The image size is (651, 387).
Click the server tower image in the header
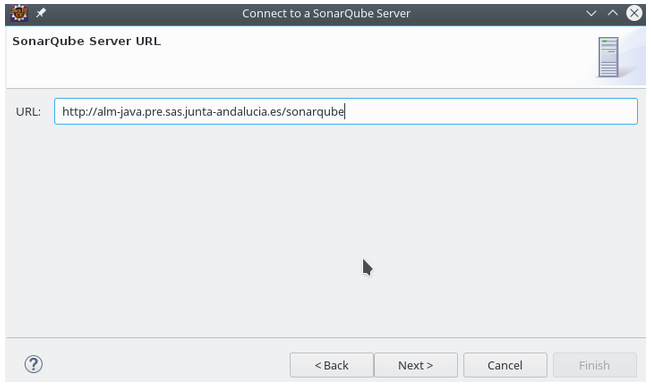pyautogui.click(x=608, y=57)
